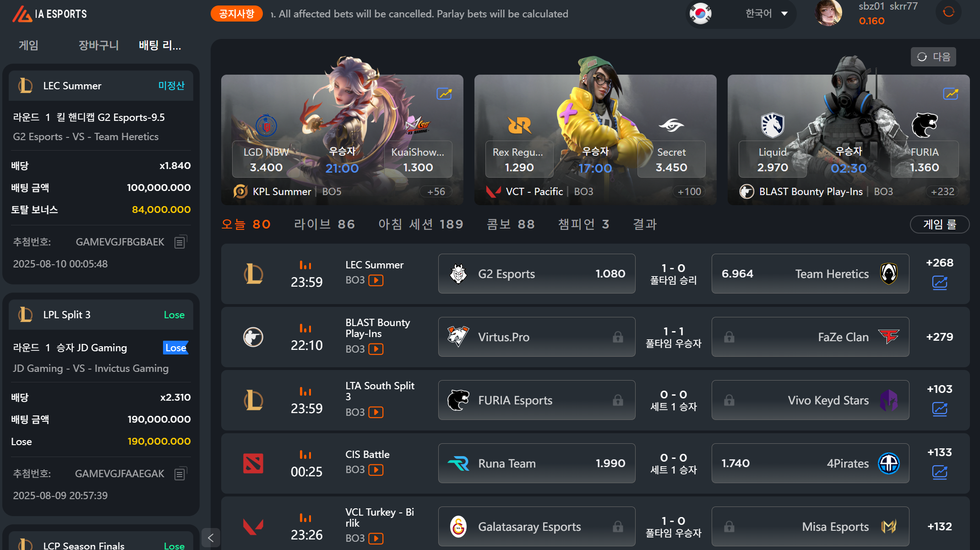
Task: Select the Rex Regum winner odds 1.290
Action: click(519, 159)
